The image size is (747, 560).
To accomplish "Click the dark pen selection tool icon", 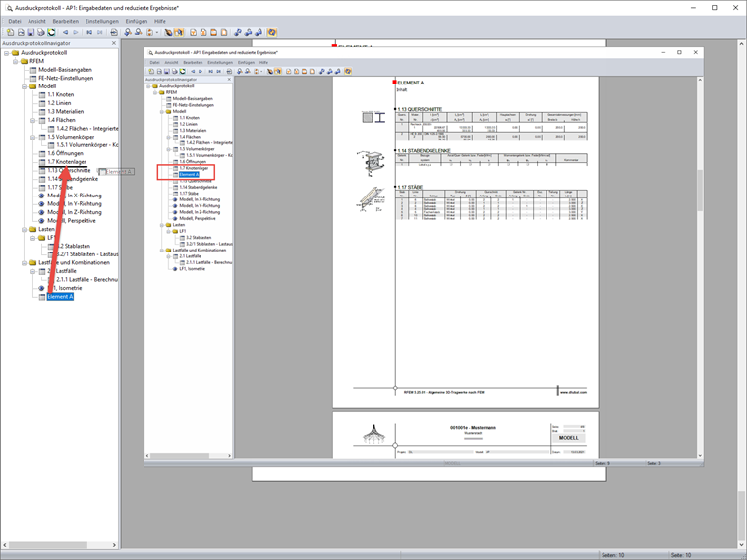I will pyautogui.click(x=168, y=32).
